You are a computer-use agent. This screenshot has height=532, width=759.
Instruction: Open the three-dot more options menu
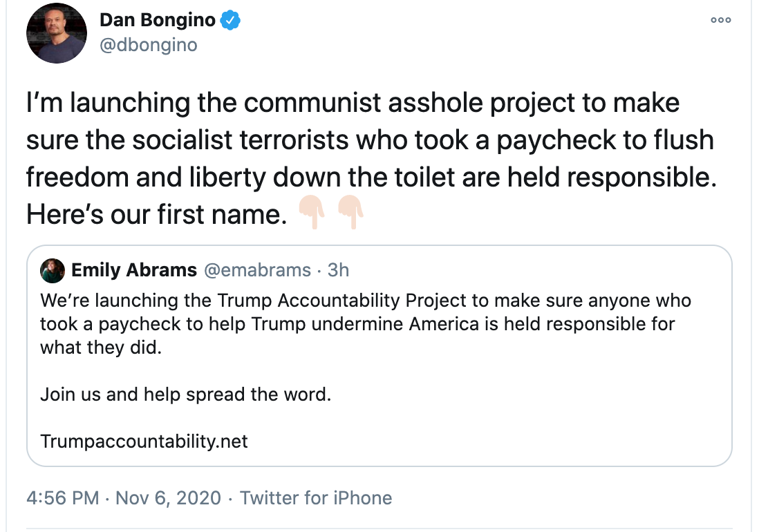point(721,20)
